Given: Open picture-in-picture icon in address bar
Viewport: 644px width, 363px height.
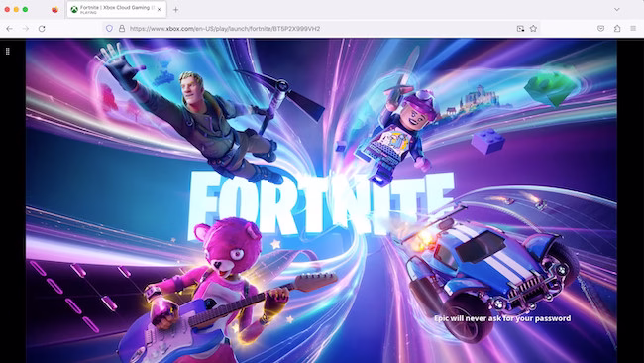Looking at the screenshot, I should tap(520, 29).
